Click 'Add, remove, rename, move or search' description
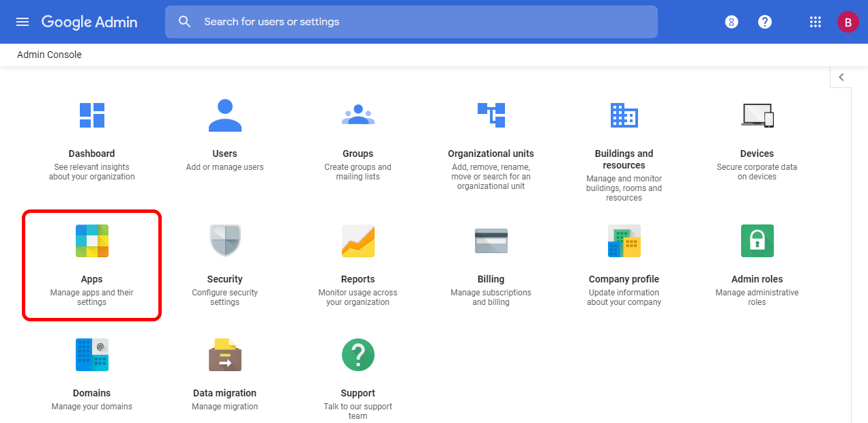The height and width of the screenshot is (423, 868). [x=491, y=177]
